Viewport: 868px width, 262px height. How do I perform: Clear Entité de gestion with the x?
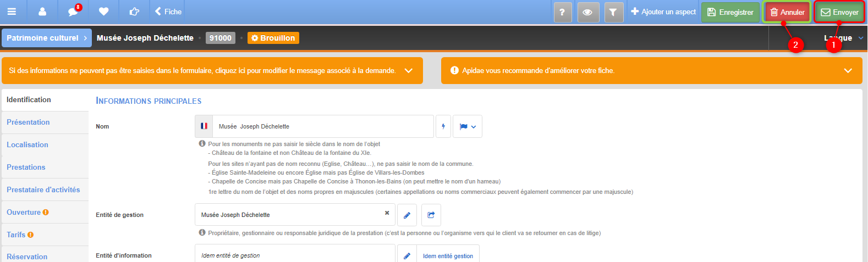[387, 213]
